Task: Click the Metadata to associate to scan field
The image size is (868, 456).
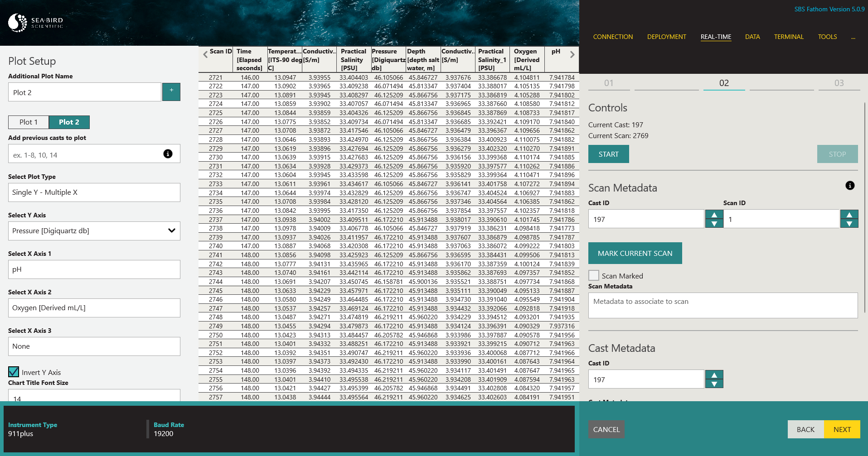Action: tap(723, 305)
